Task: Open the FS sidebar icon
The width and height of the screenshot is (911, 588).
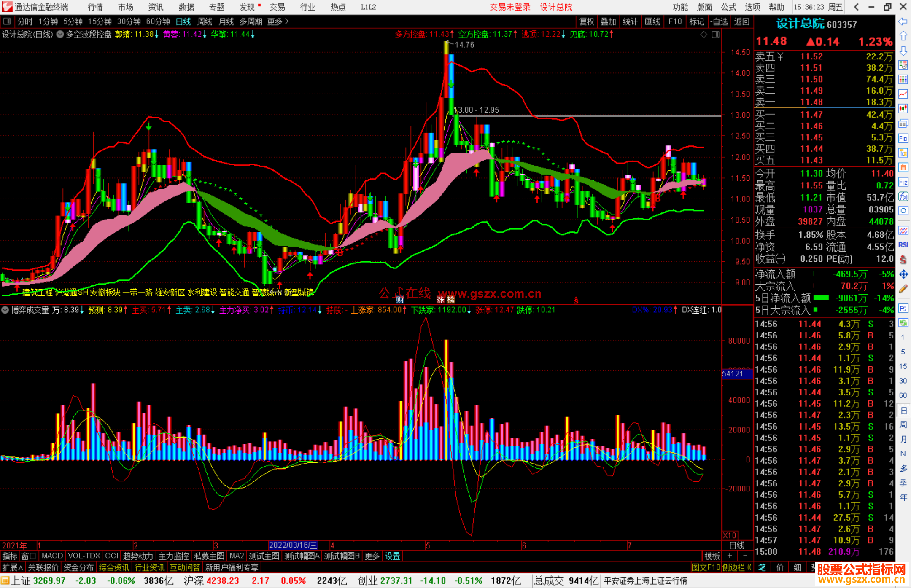Action: point(903,309)
